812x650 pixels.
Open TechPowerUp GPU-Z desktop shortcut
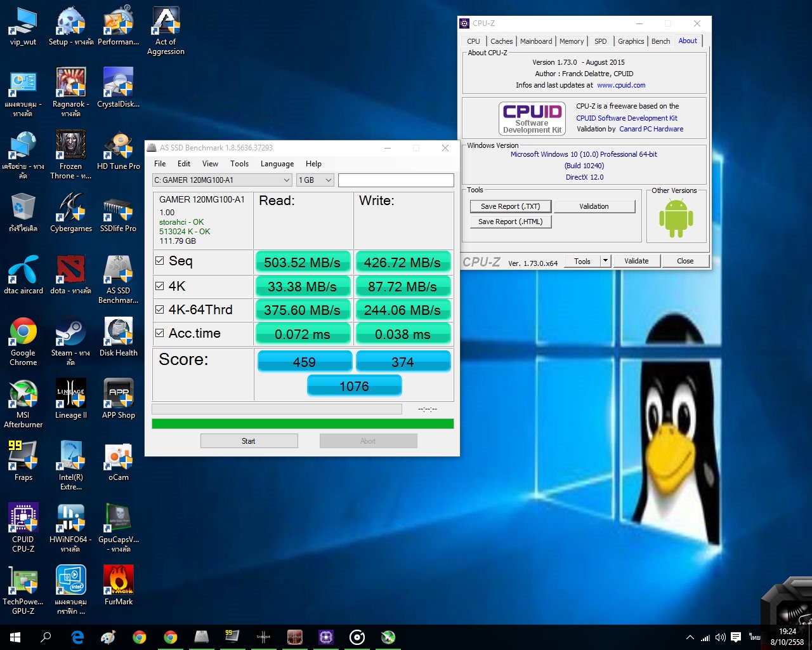(x=23, y=591)
